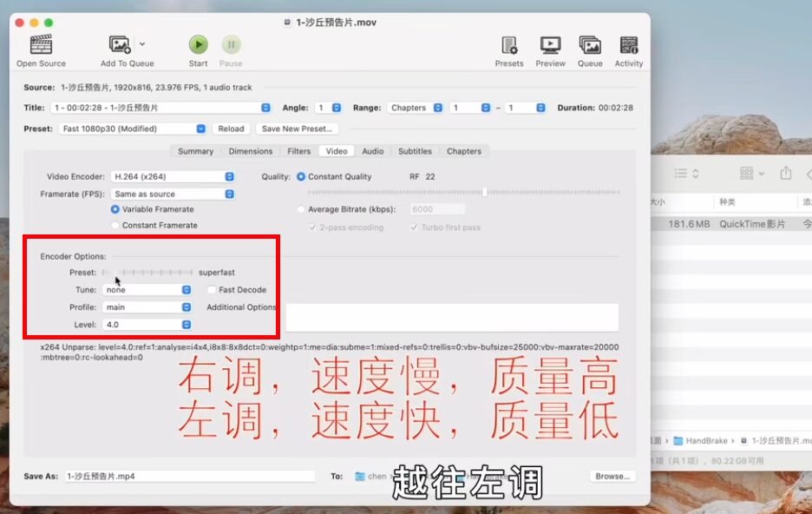Select the Constant Framerate radio button

click(115, 226)
